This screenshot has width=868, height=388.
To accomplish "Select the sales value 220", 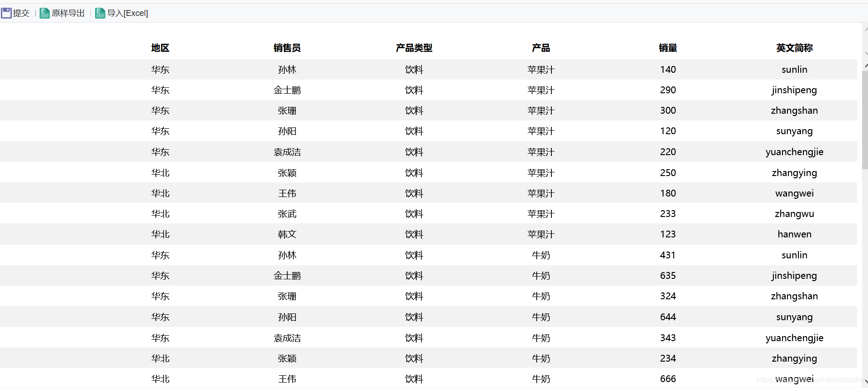I will pos(668,152).
